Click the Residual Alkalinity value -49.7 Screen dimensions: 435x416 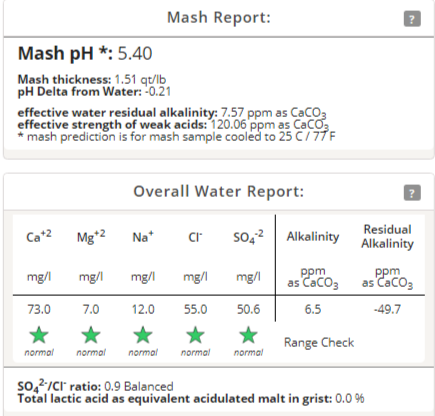pyautogui.click(x=387, y=309)
